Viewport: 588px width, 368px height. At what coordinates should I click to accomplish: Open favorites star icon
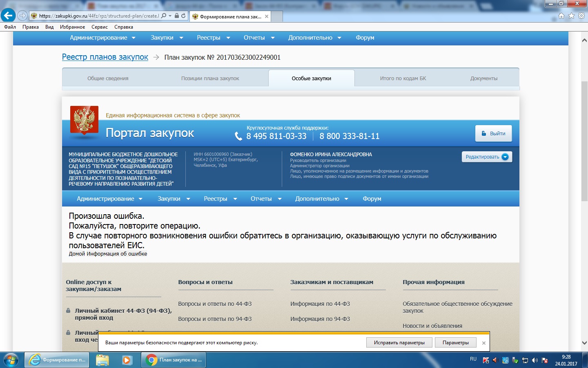[571, 16]
